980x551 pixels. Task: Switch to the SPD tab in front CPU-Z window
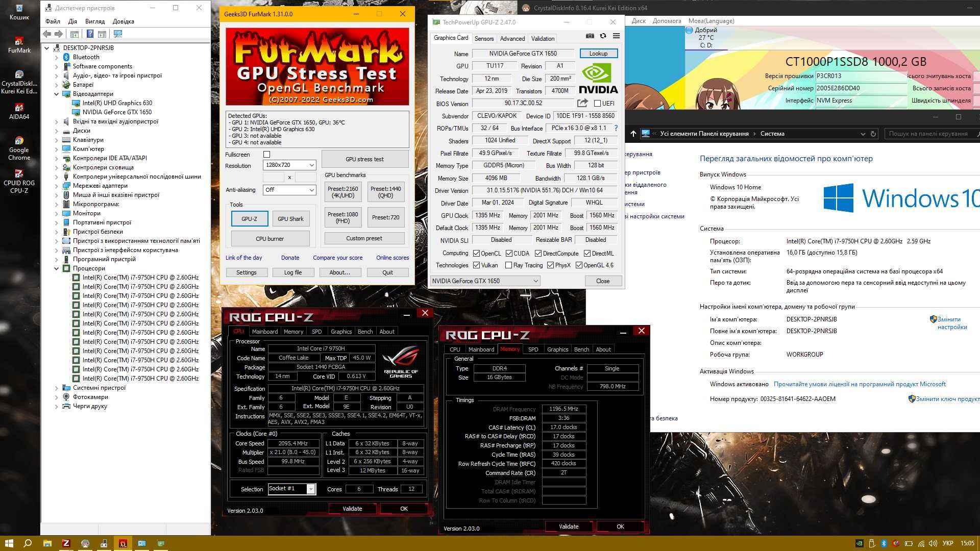(533, 349)
